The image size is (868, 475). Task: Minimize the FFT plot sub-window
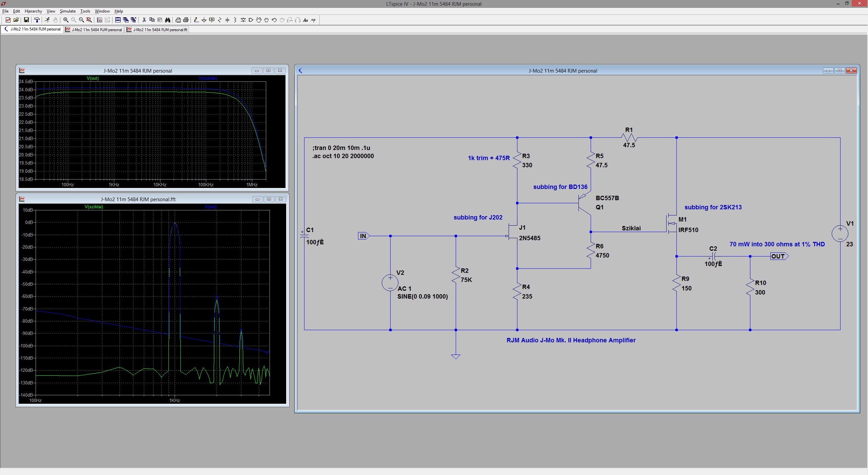click(x=257, y=199)
